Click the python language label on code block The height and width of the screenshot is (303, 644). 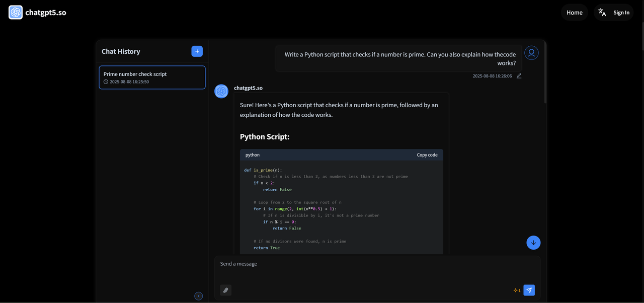[x=253, y=155]
